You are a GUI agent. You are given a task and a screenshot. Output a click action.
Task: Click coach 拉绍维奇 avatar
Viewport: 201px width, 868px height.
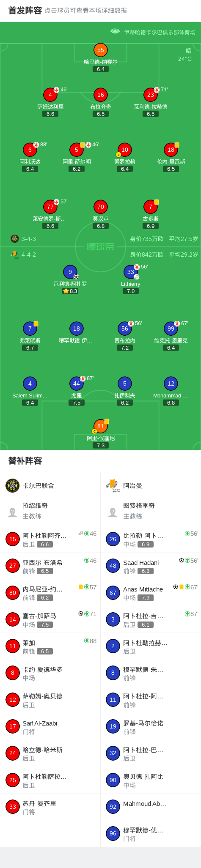13,512
